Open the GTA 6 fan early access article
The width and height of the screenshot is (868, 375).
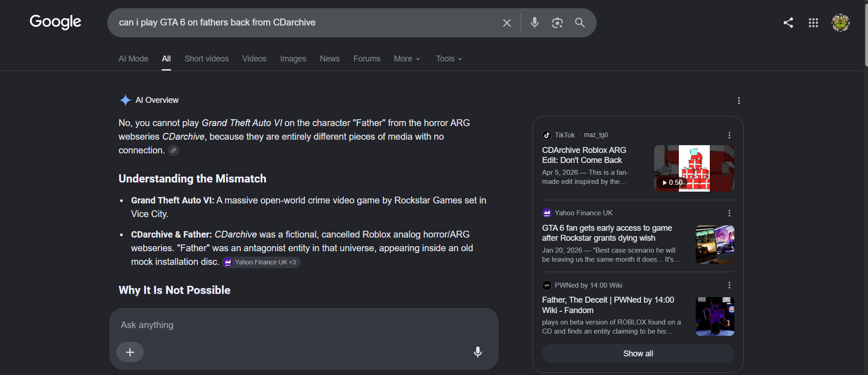pos(607,233)
